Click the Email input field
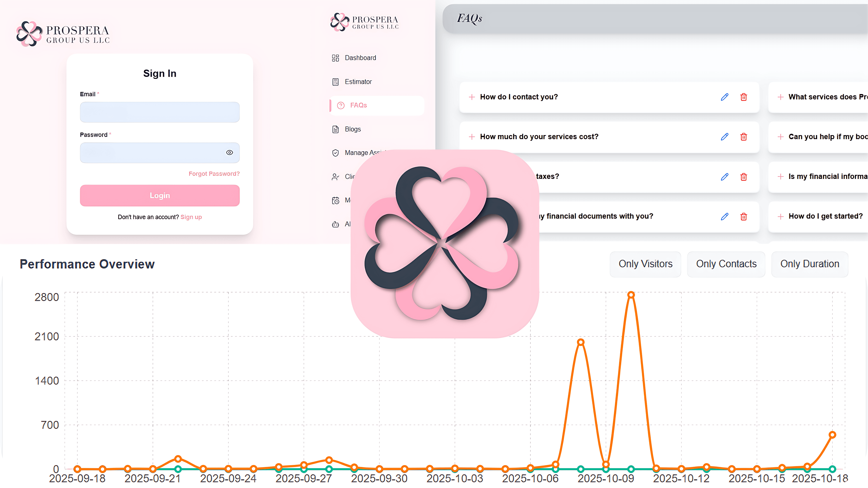Screen dimensions: 868x488 pos(160,112)
